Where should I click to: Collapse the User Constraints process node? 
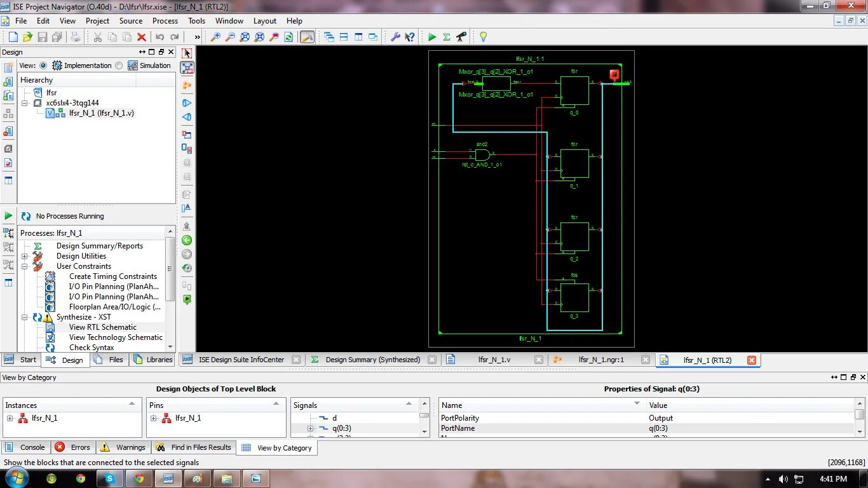(25, 266)
